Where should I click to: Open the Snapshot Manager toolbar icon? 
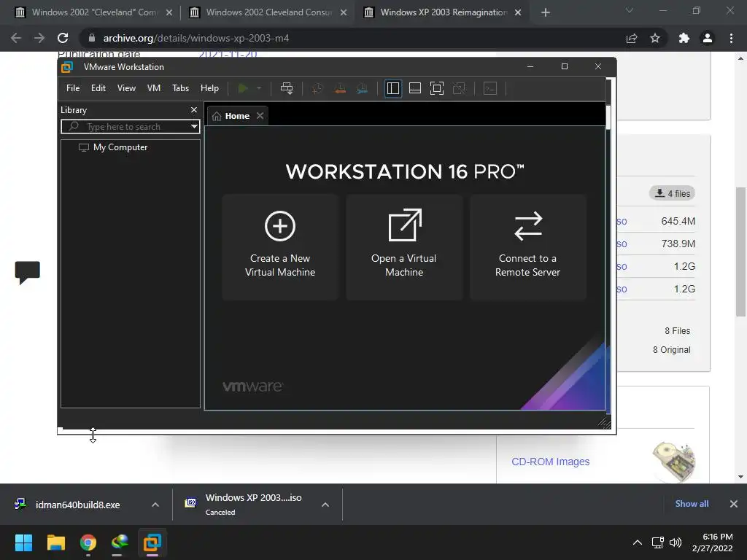[x=363, y=88]
